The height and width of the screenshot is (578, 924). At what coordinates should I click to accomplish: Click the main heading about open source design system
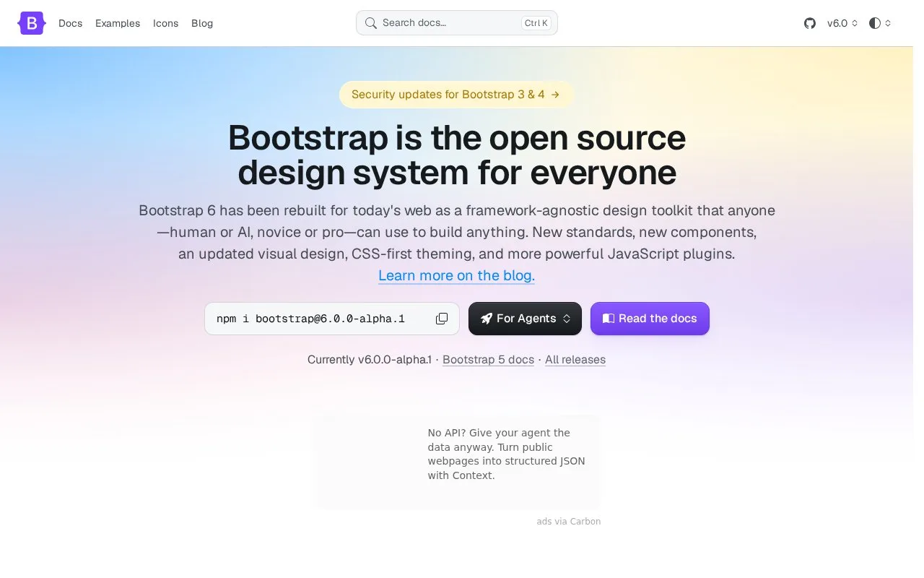[457, 155]
